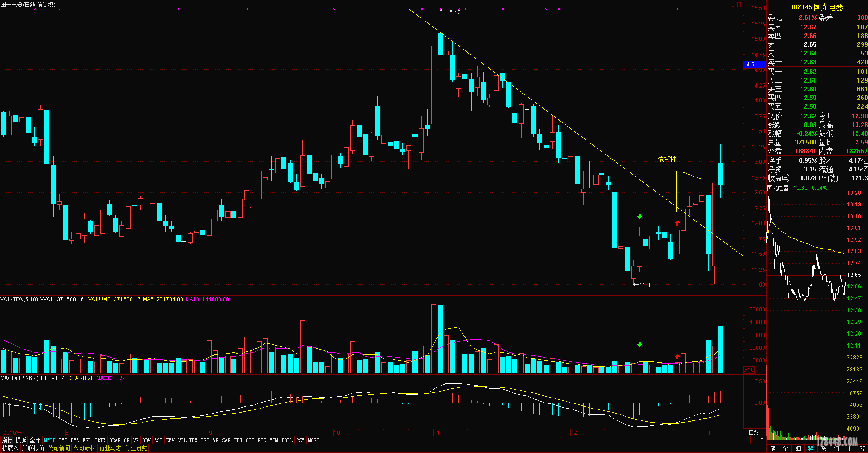Click the 15.47 high price label
This screenshot has height=453, width=868.
453,12
